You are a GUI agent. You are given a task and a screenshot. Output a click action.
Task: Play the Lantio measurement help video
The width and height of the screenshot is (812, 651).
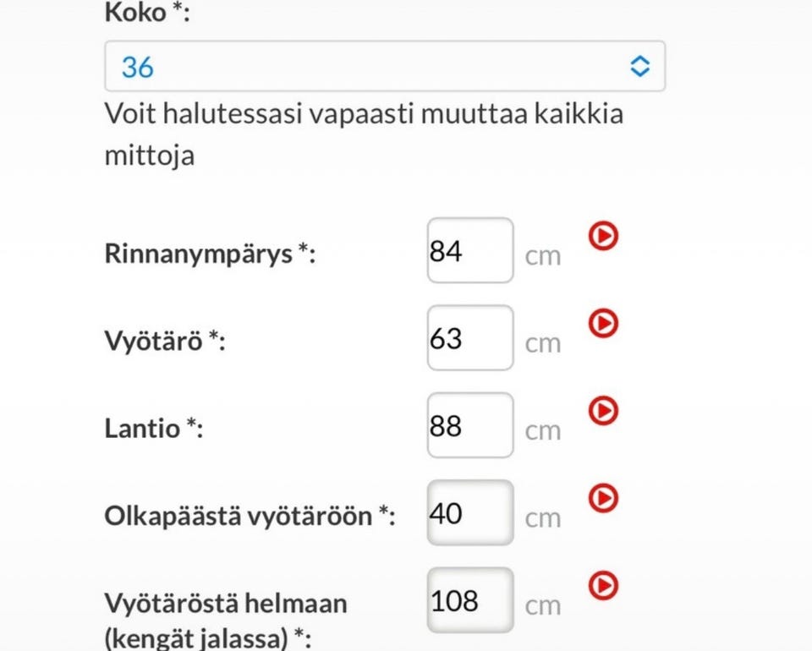(x=602, y=412)
